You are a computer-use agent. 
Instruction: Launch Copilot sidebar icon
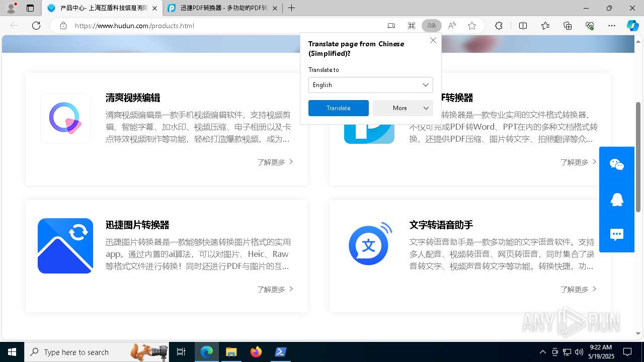632,26
